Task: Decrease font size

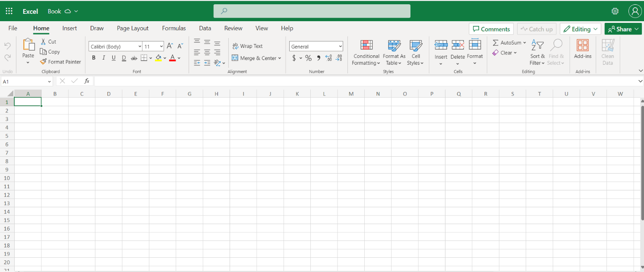Action: coord(180,46)
